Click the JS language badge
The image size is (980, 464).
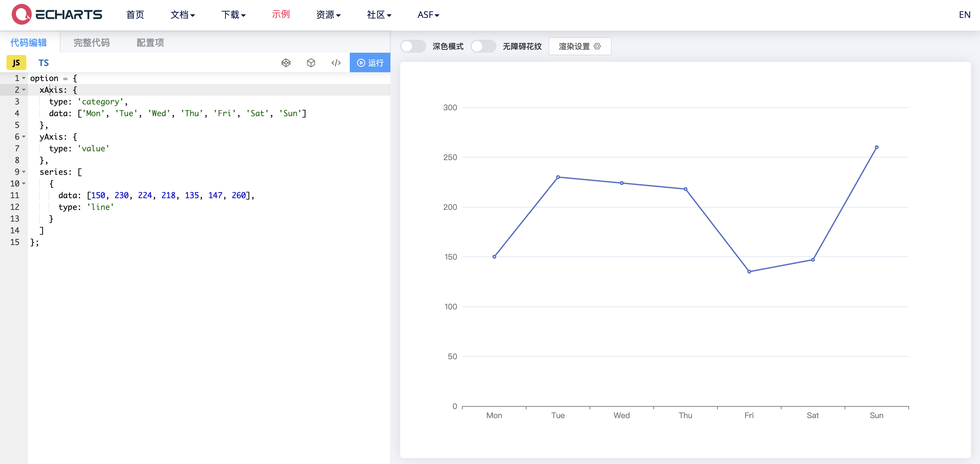[16, 63]
